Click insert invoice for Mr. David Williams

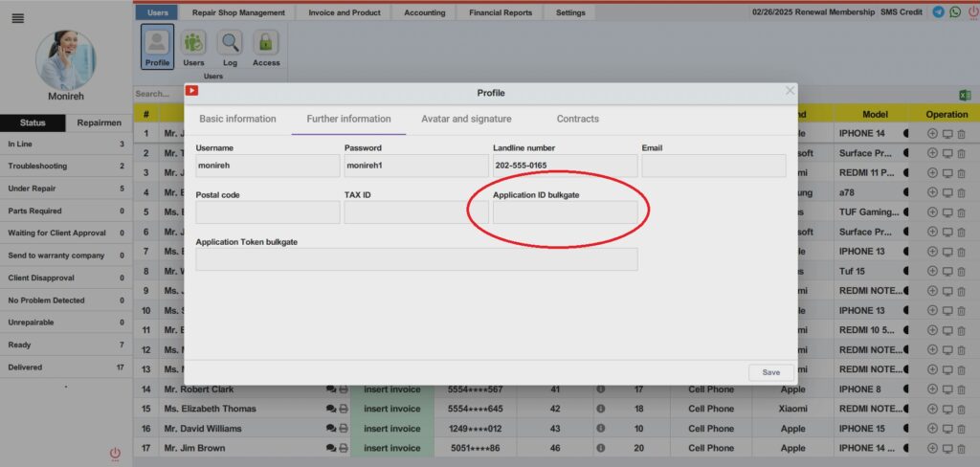[392, 428]
